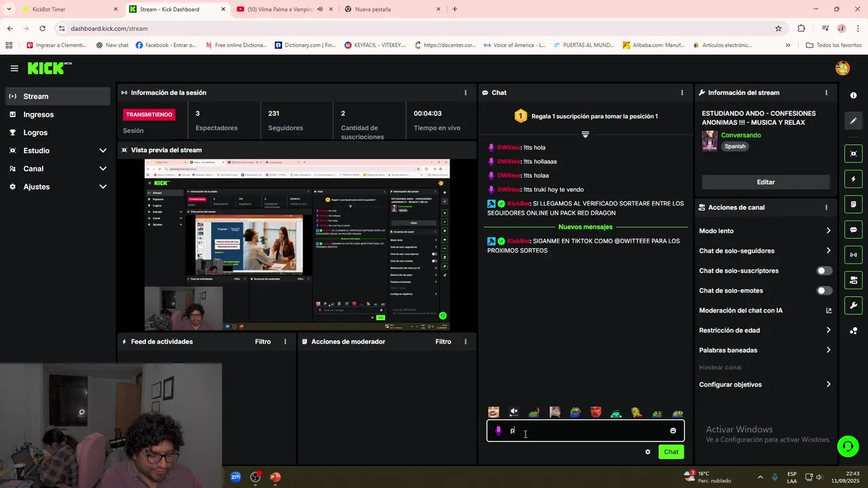Open Chat de solo-seguidores settings
The height and width of the screenshot is (488, 868).
[765, 251]
